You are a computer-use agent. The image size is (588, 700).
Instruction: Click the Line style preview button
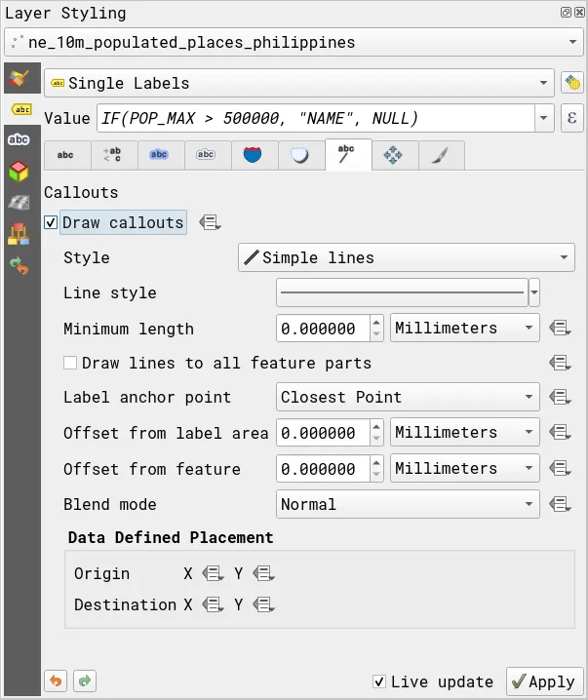pyautogui.click(x=402, y=292)
